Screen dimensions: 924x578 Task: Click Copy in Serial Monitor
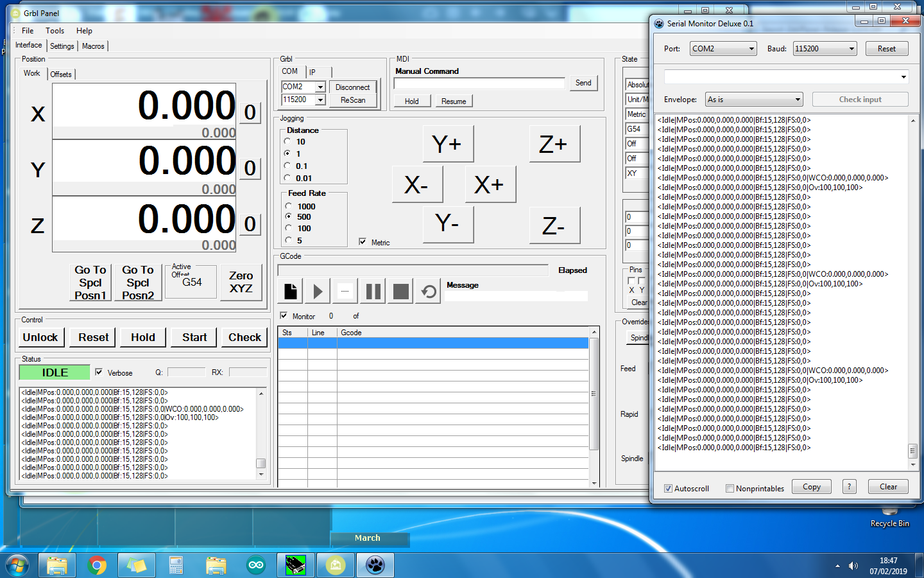(x=812, y=487)
